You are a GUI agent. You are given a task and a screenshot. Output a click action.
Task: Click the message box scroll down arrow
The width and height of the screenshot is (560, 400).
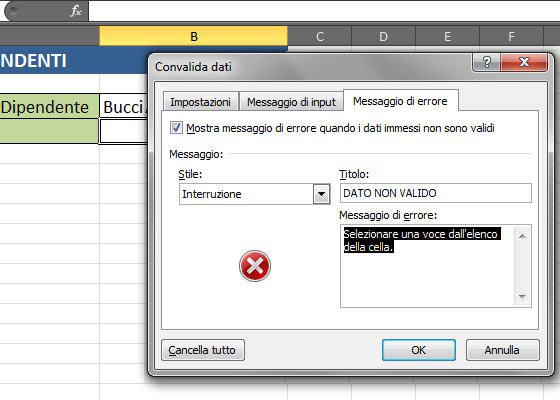(522, 296)
